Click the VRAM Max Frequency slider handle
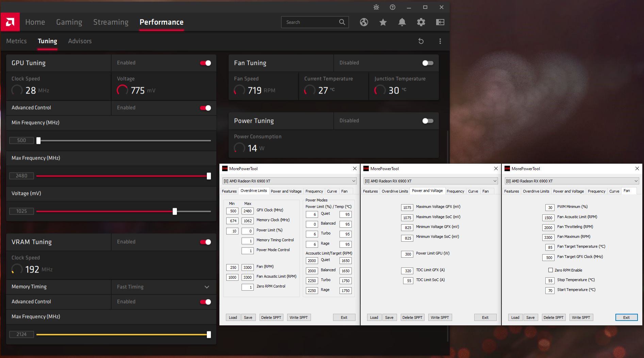The image size is (644, 358). tap(209, 335)
